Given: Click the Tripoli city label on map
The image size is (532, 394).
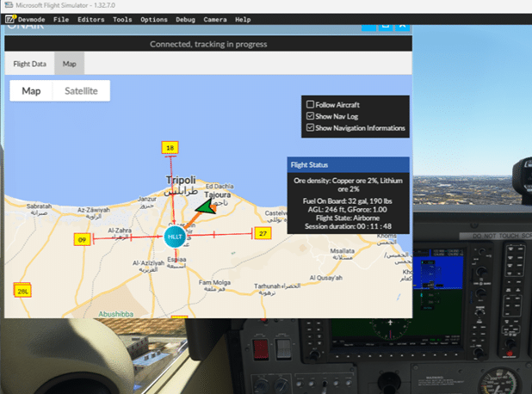Looking at the screenshot, I should click(181, 179).
